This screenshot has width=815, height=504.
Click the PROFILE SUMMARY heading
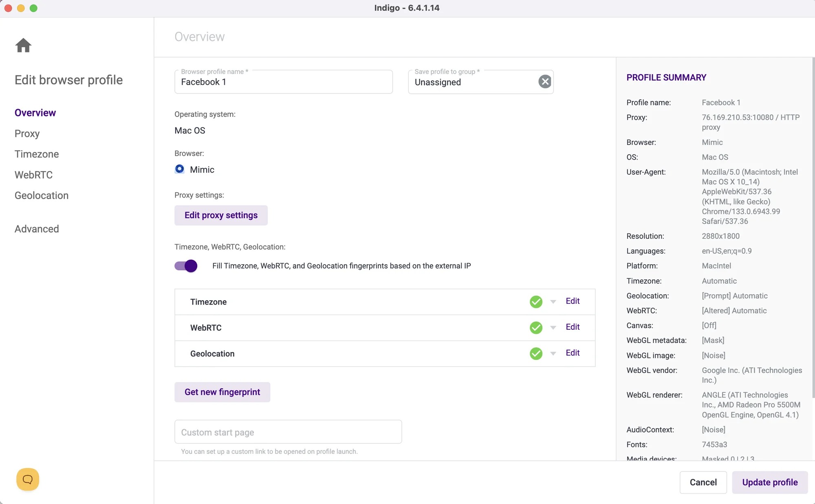pyautogui.click(x=666, y=77)
